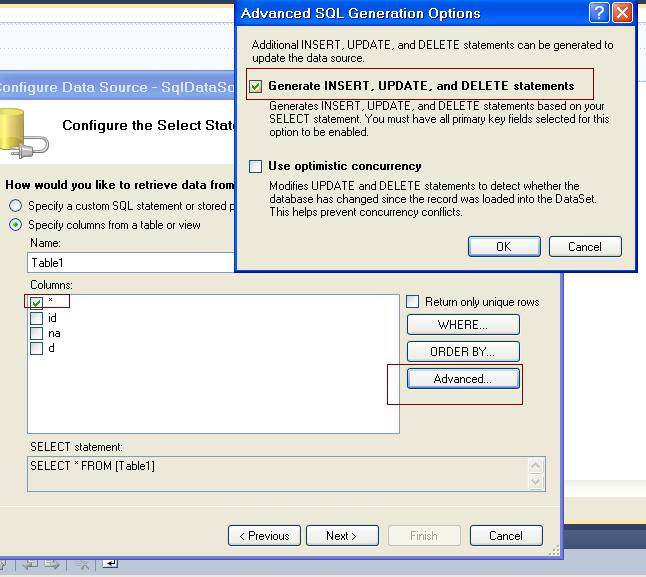Open the ORDER BY... dialog
This screenshot has height=577, width=646.
point(463,351)
